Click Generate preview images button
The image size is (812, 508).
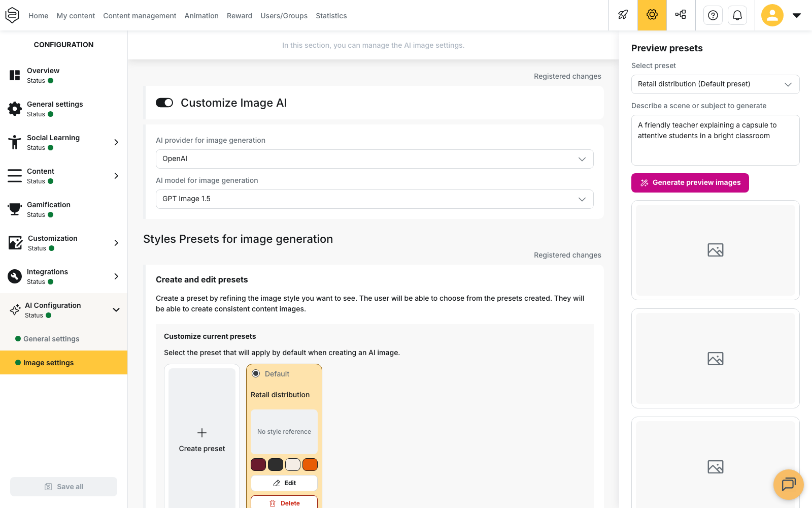coord(690,183)
